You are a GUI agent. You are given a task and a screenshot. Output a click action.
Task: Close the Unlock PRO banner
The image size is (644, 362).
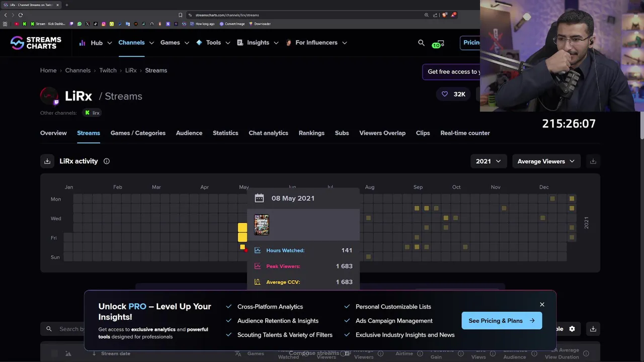(542, 305)
